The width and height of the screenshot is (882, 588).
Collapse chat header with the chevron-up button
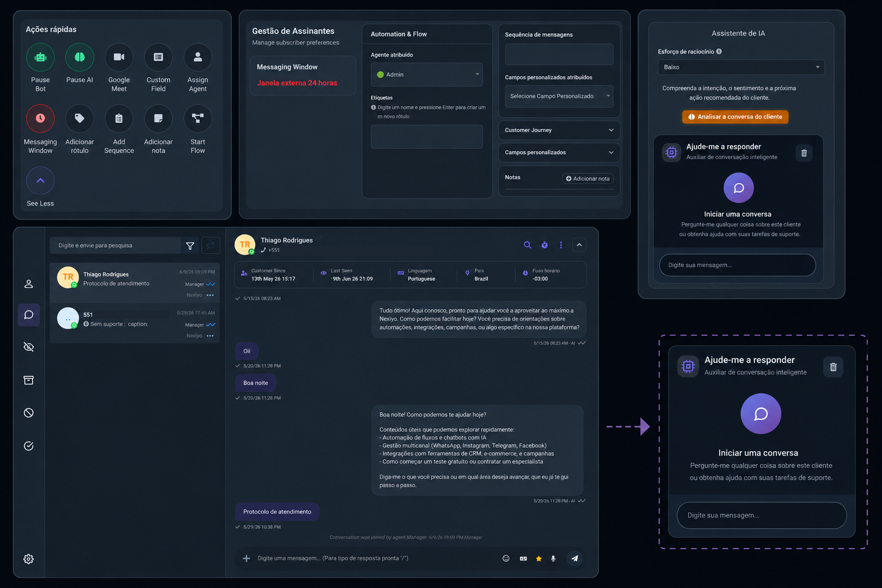click(x=579, y=245)
